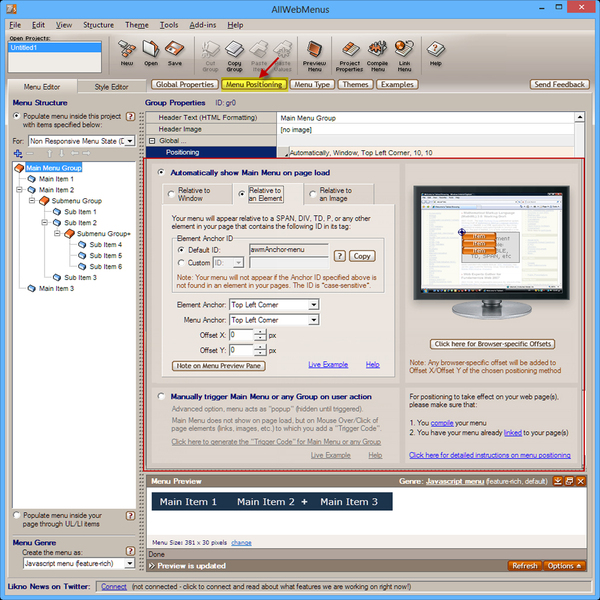This screenshot has width=600, height=600.
Task: Collapse the Sub Item 2 tree node
Action: point(45,223)
